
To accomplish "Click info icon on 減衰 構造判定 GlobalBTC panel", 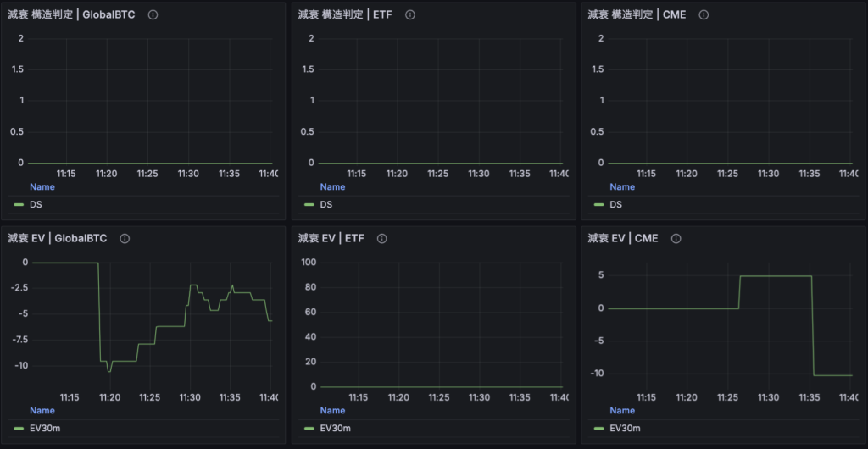I will [153, 15].
